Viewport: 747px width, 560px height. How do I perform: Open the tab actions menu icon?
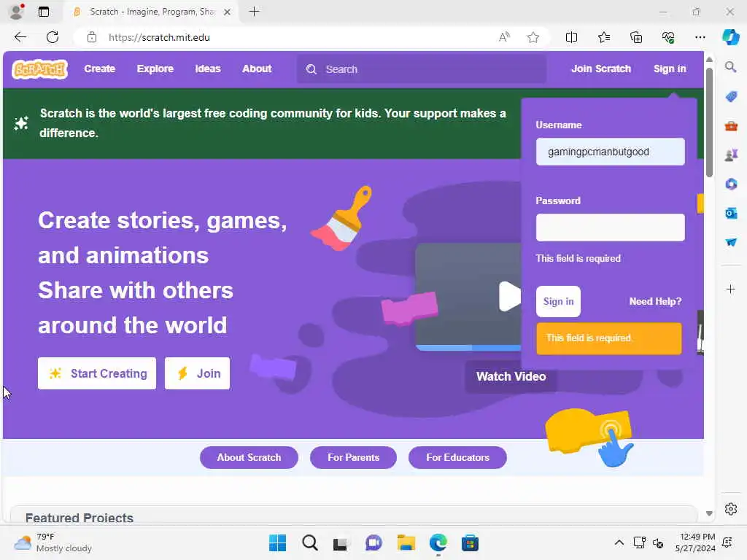pyautogui.click(x=44, y=12)
